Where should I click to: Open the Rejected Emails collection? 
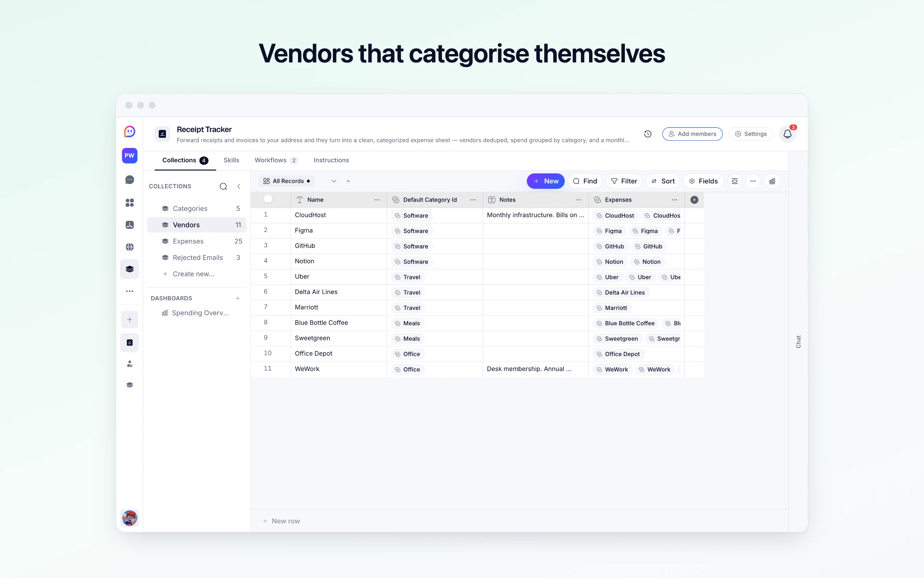click(x=197, y=258)
